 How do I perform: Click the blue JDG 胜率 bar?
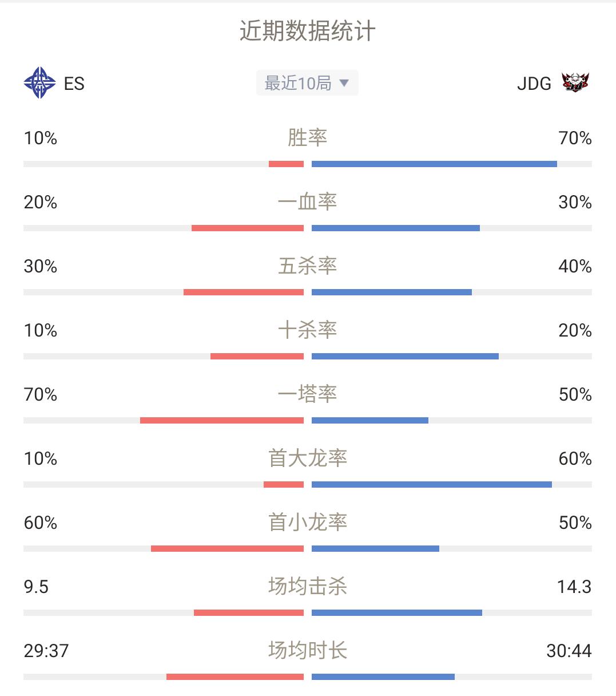click(x=434, y=164)
